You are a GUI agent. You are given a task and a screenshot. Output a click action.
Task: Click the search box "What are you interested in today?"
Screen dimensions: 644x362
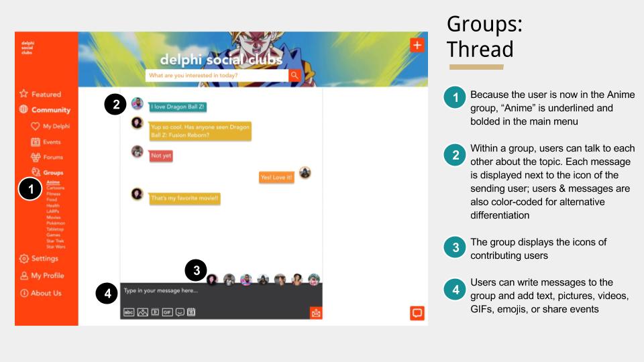pyautogui.click(x=217, y=75)
